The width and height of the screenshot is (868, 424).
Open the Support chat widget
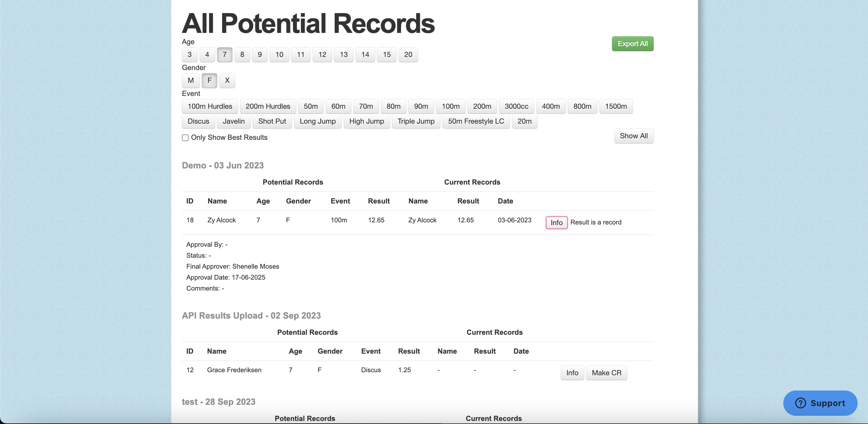(820, 403)
